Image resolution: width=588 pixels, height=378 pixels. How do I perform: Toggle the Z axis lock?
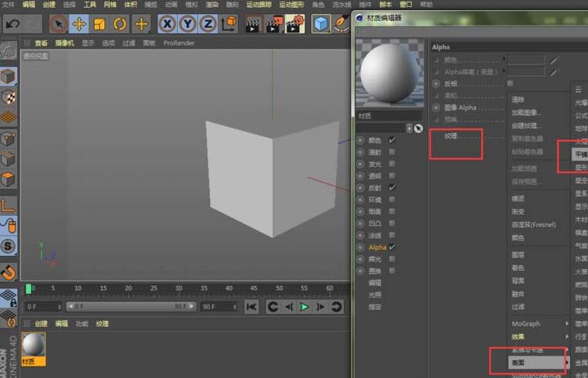[x=208, y=24]
